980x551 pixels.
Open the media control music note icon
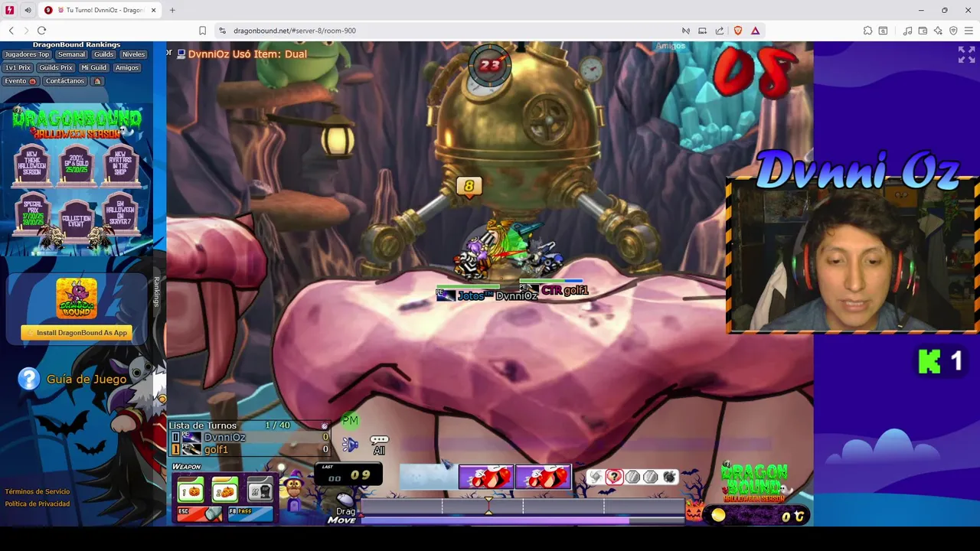[x=907, y=31]
